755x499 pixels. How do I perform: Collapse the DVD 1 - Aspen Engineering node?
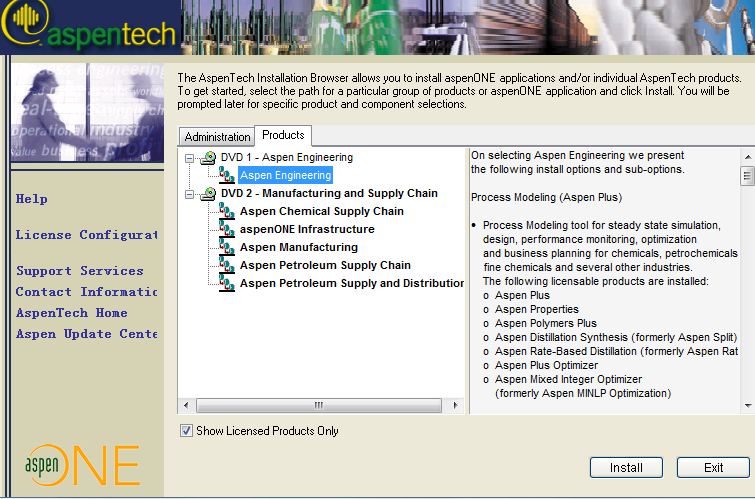190,158
